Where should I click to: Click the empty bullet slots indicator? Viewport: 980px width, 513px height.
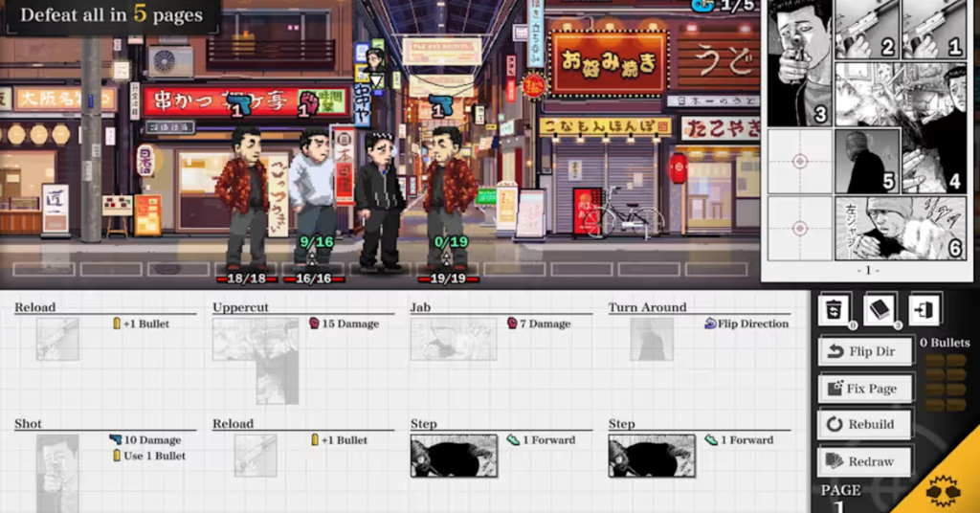coord(946,383)
